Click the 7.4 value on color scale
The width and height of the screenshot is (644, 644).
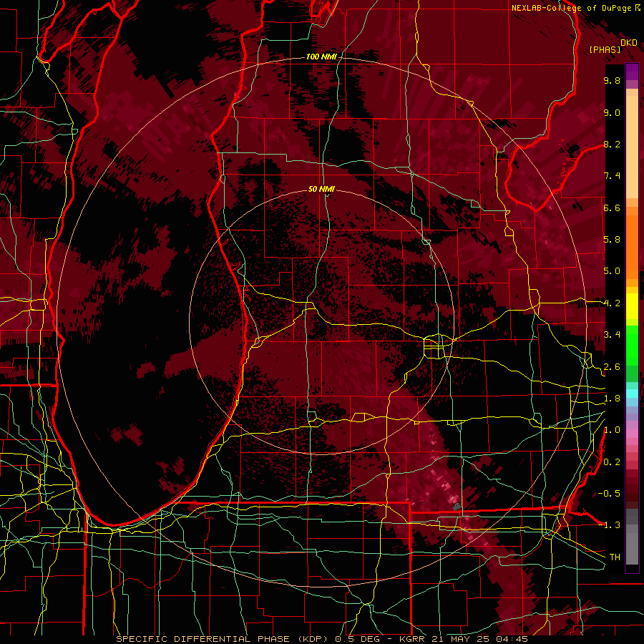(x=612, y=176)
